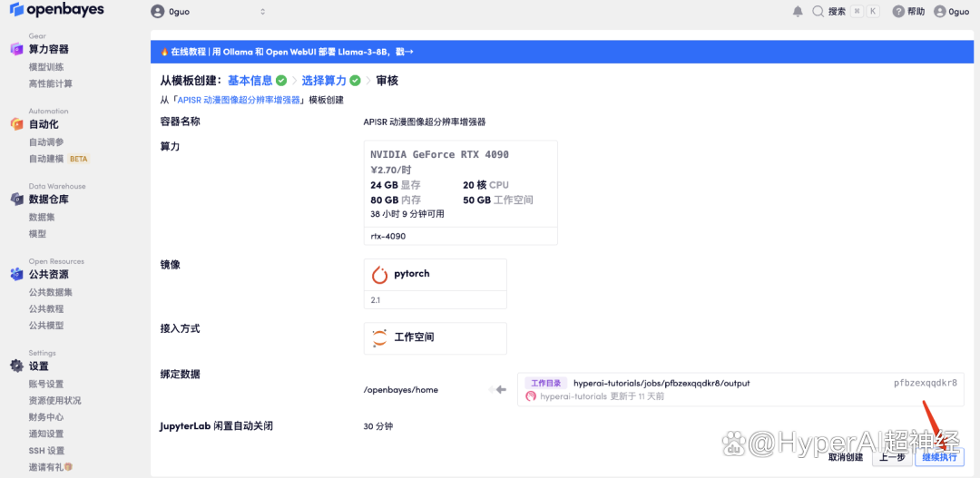Image resolution: width=980 pixels, height=478 pixels.
Task: Click the 30 分钟 idle shutdown value
Action: tap(378, 427)
